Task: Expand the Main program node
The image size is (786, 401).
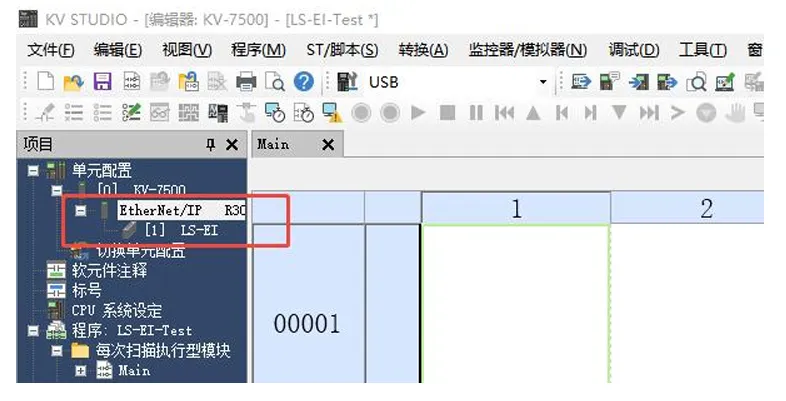Action: [x=81, y=371]
